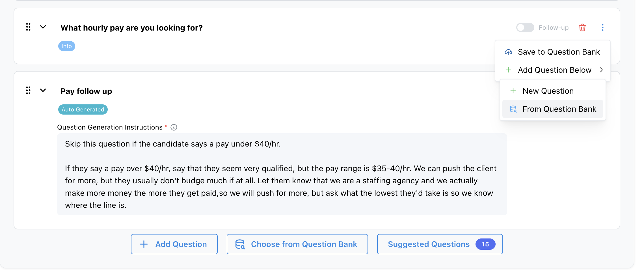
Task: Click the plus icon in the Add Question button
Action: click(x=144, y=244)
